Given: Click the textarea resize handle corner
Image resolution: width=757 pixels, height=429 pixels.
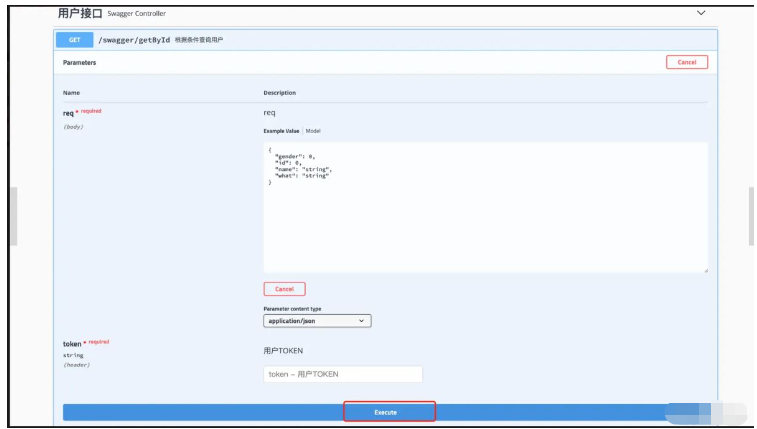Looking at the screenshot, I should 705,270.
